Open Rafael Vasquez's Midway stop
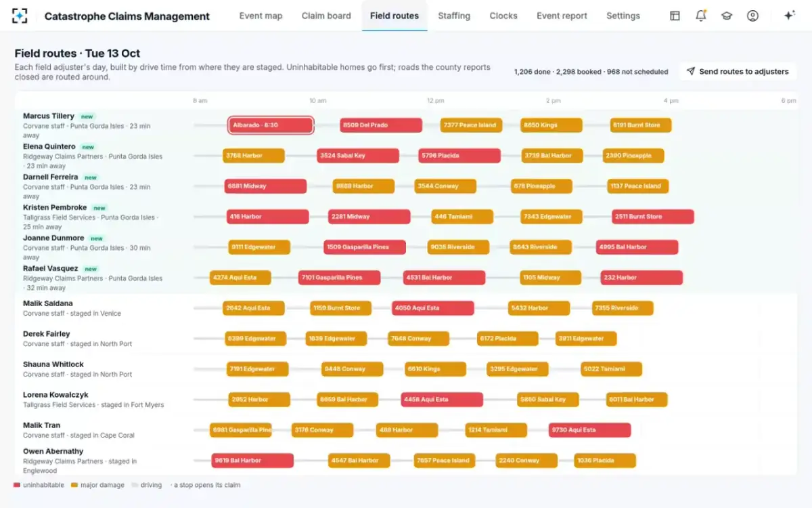This screenshot has height=508, width=812. (550, 278)
